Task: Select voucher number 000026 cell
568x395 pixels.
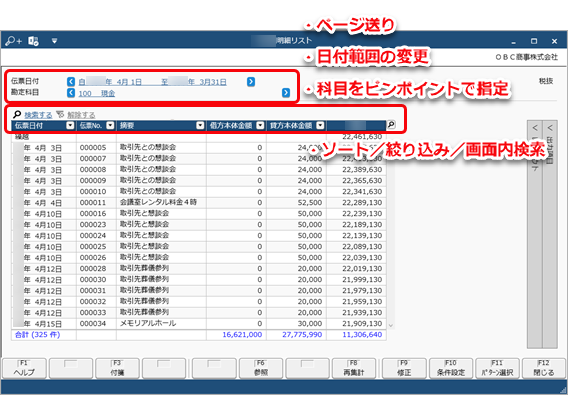Action: pyautogui.click(x=96, y=257)
